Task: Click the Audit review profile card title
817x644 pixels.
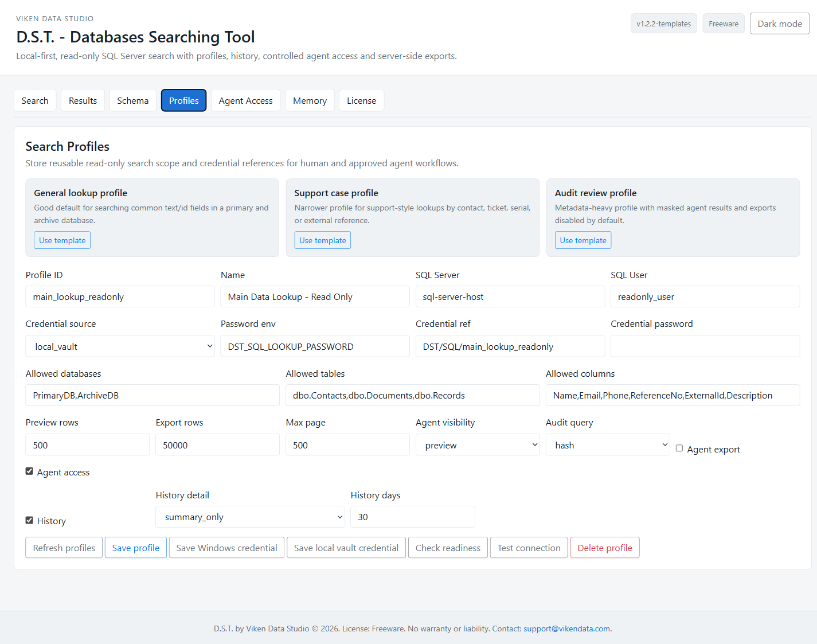Action: 596,193
